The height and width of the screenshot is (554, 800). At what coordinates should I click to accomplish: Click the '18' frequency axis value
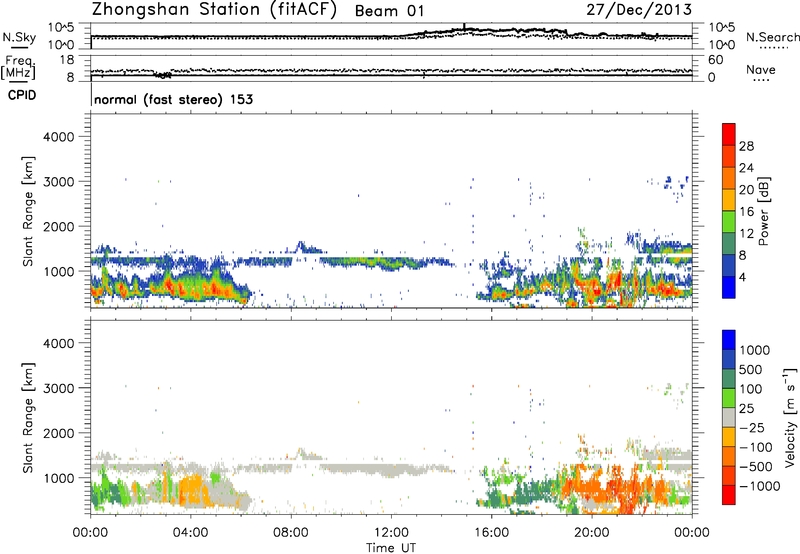click(67, 60)
